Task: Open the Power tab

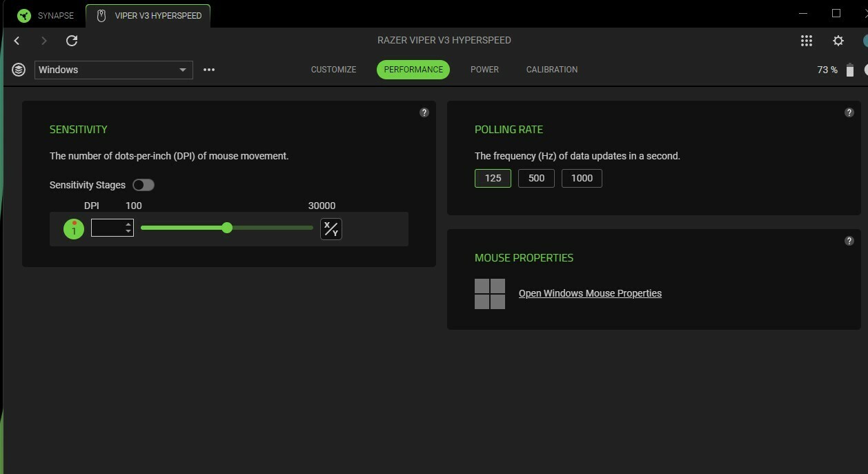Action: point(484,70)
